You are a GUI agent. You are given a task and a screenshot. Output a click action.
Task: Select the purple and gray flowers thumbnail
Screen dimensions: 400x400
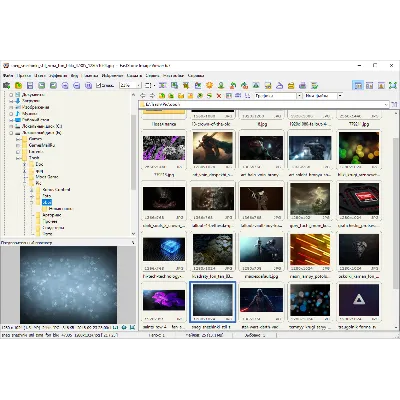click(x=164, y=148)
